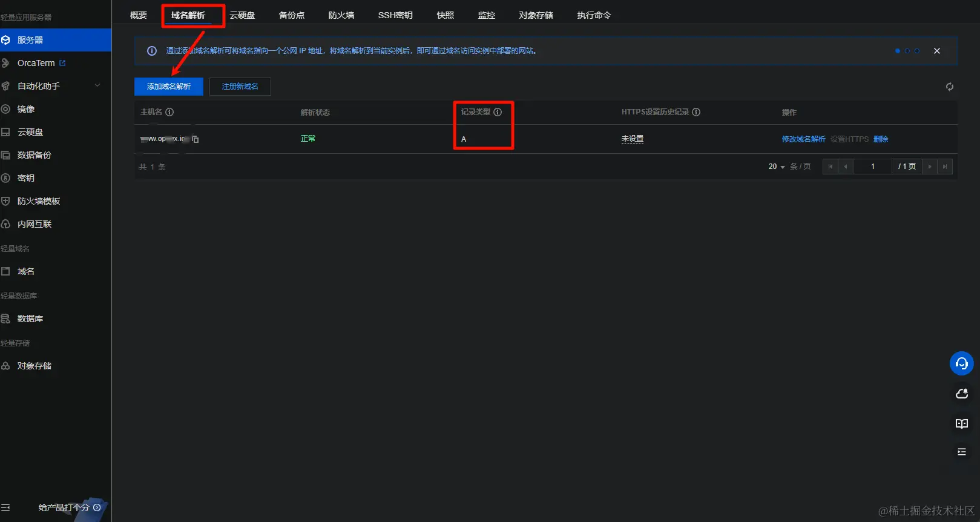This screenshot has width=980, height=522.
Task: Open OrcaTerm from the sidebar
Action: (x=36, y=63)
